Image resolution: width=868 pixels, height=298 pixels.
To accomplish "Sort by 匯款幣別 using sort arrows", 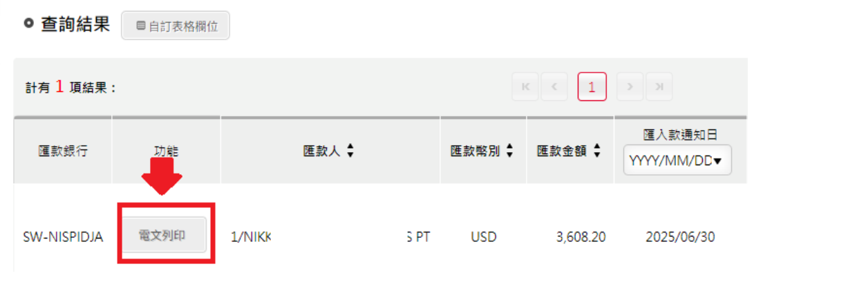I will 510,151.
